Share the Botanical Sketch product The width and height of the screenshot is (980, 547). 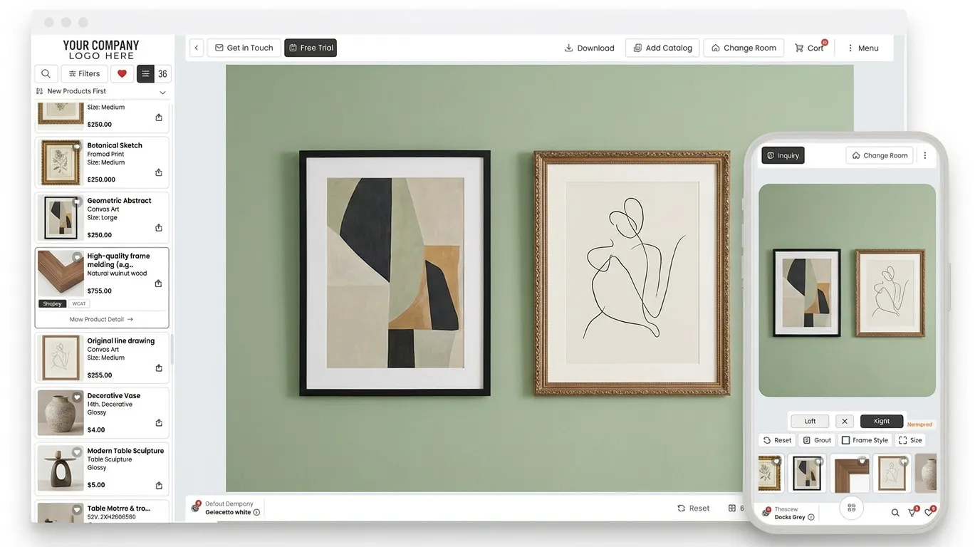tap(159, 172)
